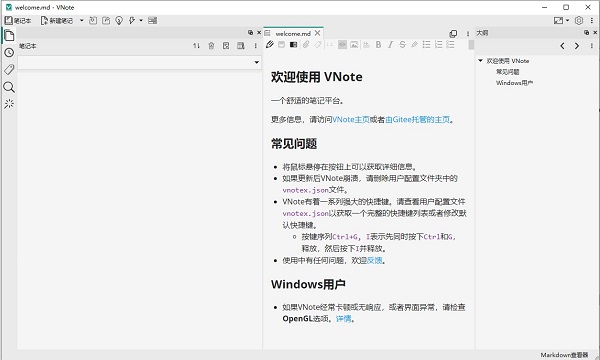The width and height of the screenshot is (600, 360).
Task: Open notebook panel three-dot options menu
Action: coord(256,46)
